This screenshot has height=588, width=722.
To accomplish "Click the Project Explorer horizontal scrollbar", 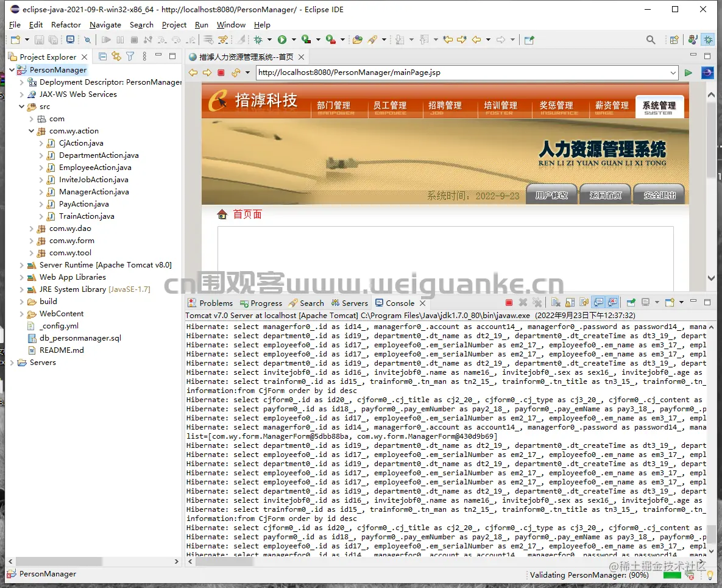I will click(59, 562).
